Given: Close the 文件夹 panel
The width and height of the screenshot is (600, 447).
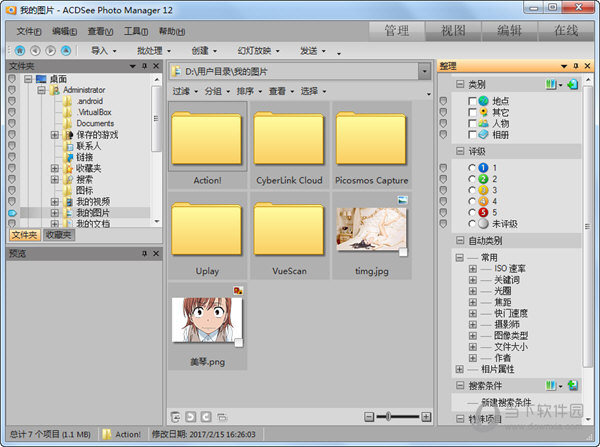Looking at the screenshot, I should [156, 66].
